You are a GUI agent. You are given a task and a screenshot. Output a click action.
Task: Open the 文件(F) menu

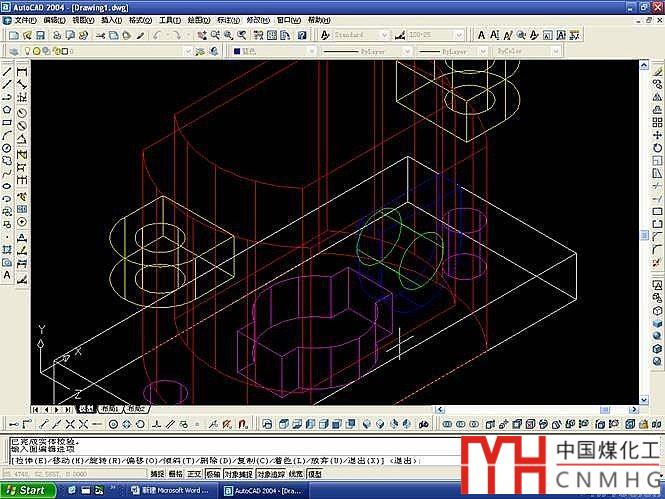[25, 20]
